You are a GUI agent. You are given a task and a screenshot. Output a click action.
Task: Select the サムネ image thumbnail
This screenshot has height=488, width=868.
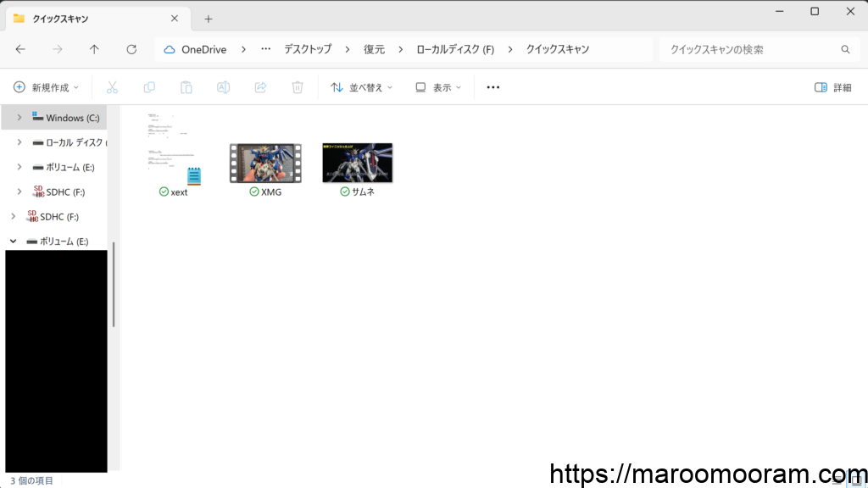pos(358,163)
